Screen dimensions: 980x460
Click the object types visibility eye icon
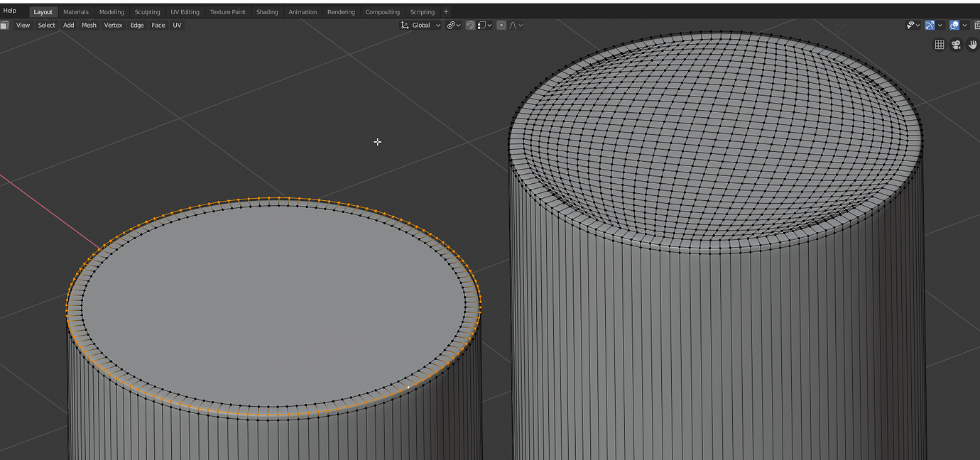(x=910, y=25)
